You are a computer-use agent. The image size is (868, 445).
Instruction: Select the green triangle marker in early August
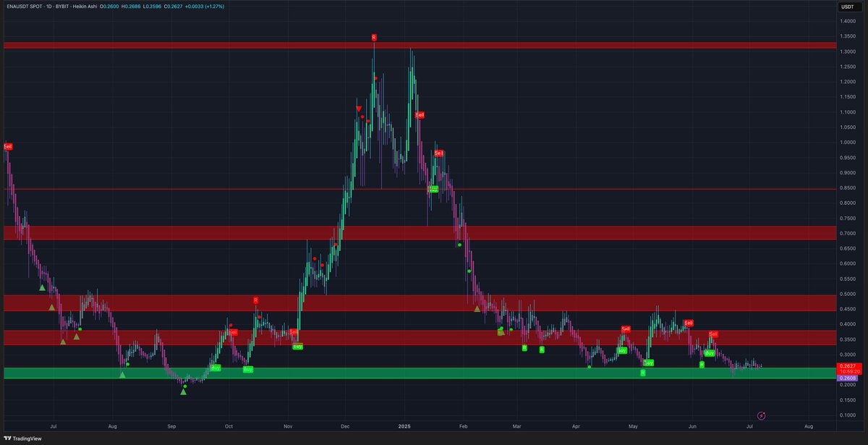[122, 374]
